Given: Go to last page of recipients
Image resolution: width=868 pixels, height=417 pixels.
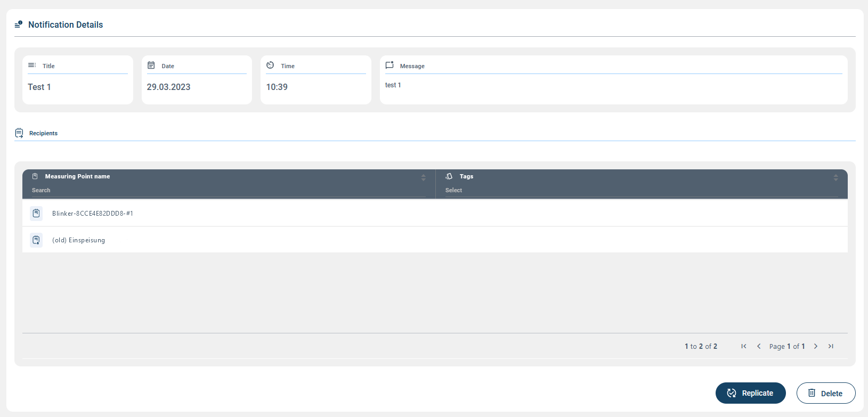Looking at the screenshot, I should [831, 346].
